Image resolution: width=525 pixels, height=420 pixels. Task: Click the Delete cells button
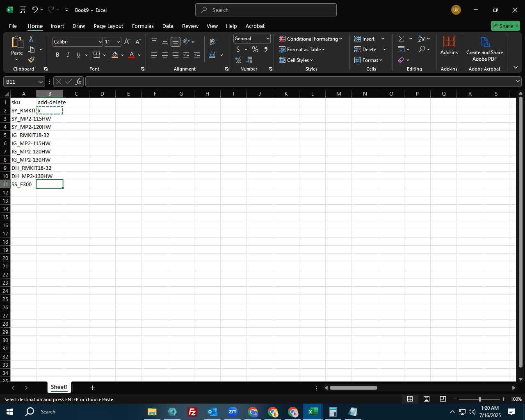point(366,49)
